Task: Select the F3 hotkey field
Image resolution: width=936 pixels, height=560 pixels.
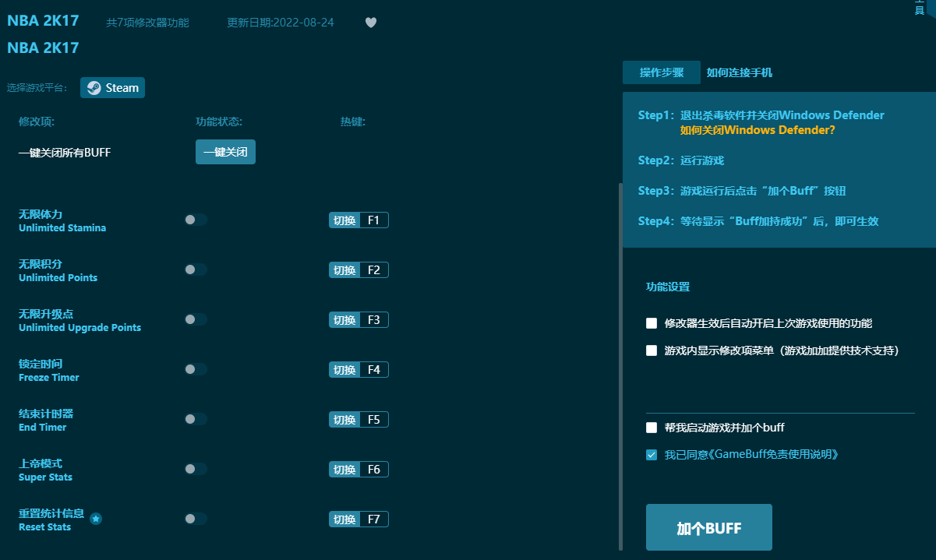Action: [x=374, y=320]
